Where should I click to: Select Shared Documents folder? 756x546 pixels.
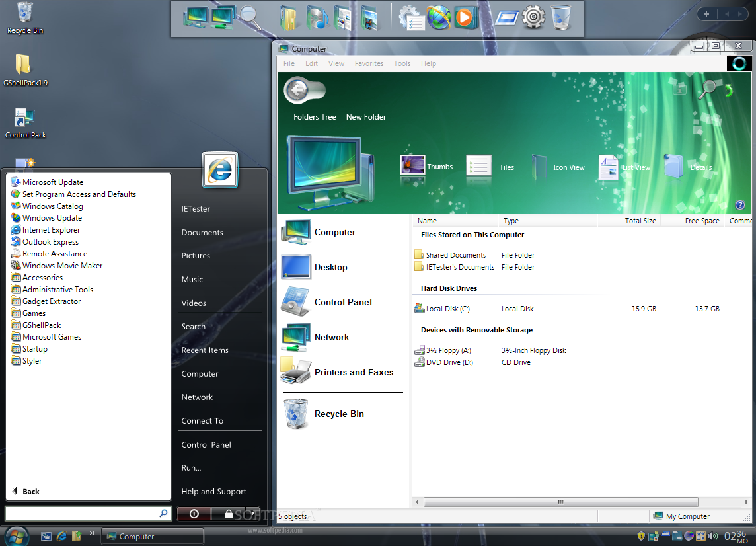[x=450, y=255]
